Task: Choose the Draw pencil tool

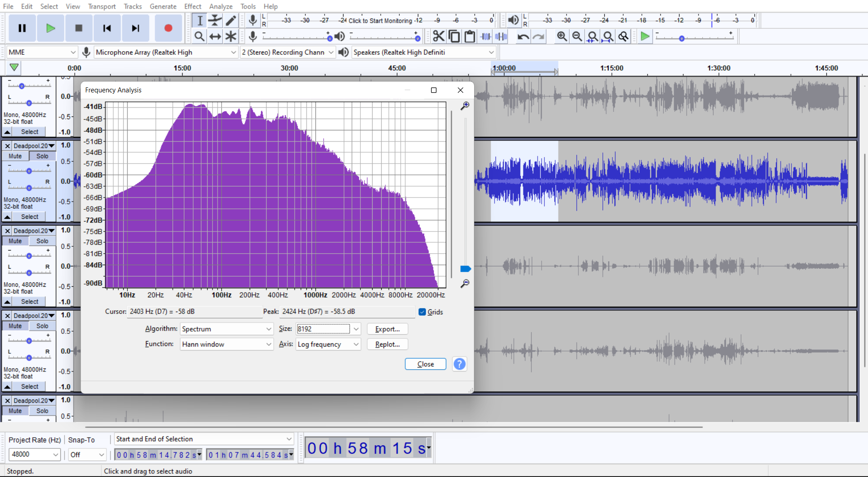Action: pyautogui.click(x=231, y=20)
